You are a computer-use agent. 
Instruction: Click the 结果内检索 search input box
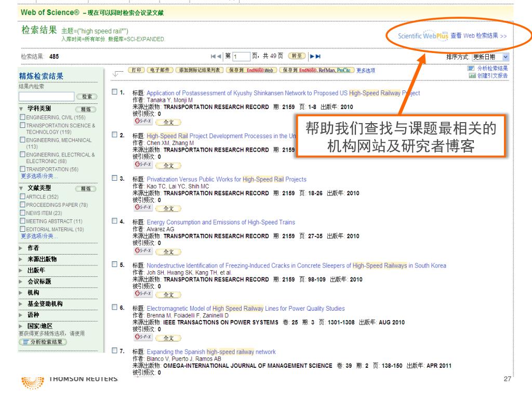coord(46,96)
